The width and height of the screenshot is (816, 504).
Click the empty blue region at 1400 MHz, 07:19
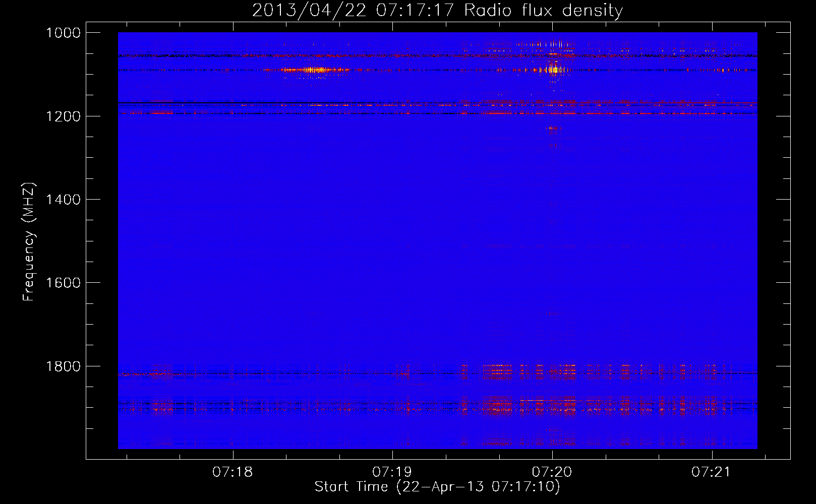(392, 200)
